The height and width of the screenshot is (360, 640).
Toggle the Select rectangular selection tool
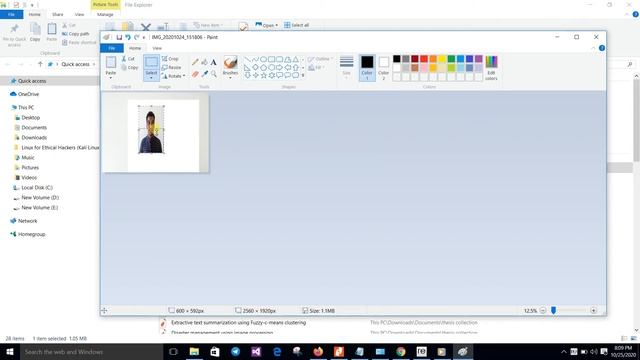(151, 62)
